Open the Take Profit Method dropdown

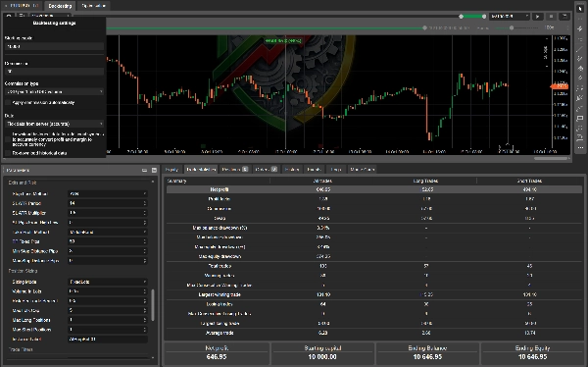click(108, 233)
